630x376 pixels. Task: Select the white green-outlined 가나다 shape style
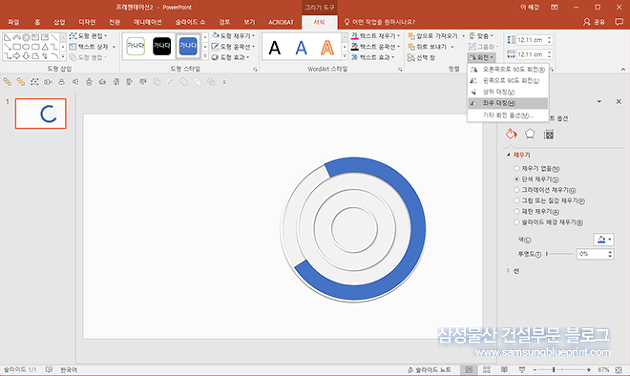(x=135, y=46)
